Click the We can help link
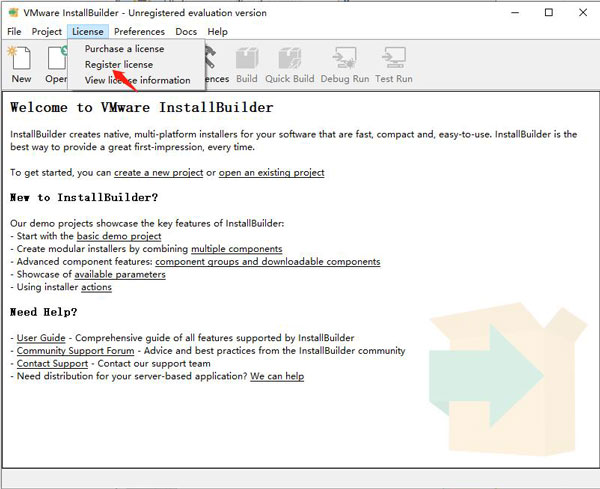This screenshot has height=489, width=600. click(277, 376)
